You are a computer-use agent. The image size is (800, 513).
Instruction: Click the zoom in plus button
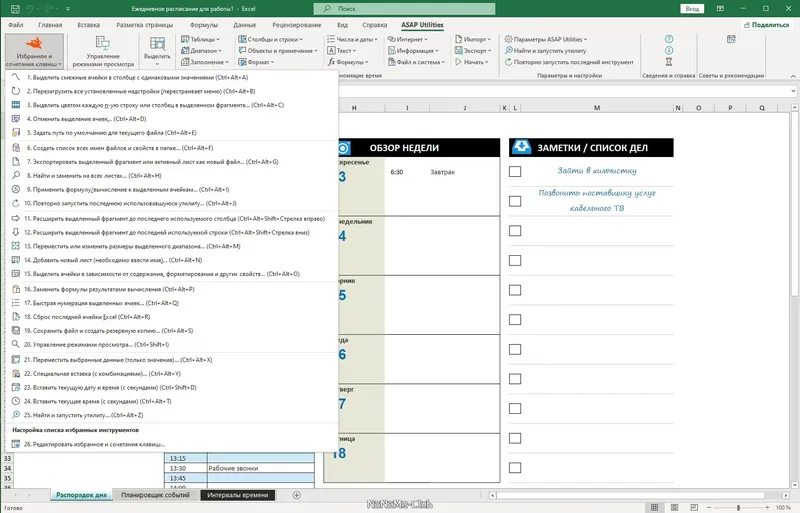(x=767, y=507)
